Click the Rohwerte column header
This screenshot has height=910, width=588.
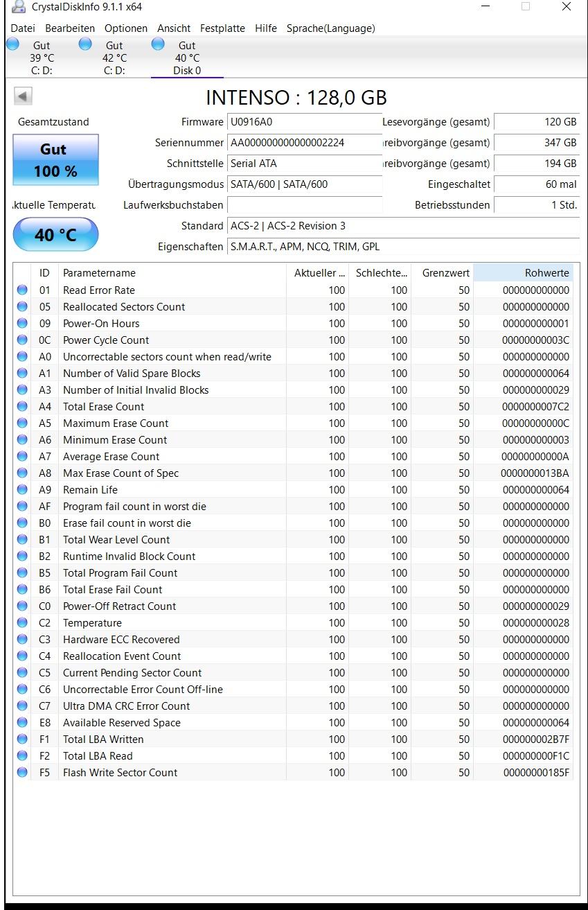(524, 273)
